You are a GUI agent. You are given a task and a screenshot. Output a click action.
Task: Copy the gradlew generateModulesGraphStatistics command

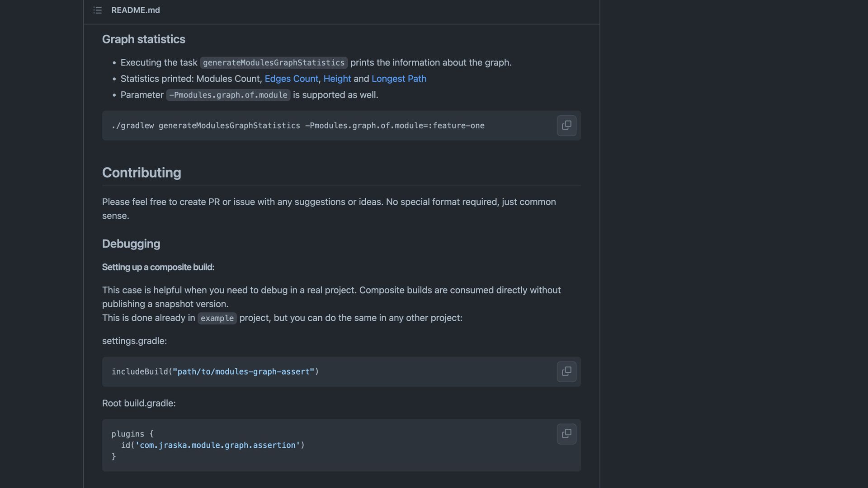point(566,126)
